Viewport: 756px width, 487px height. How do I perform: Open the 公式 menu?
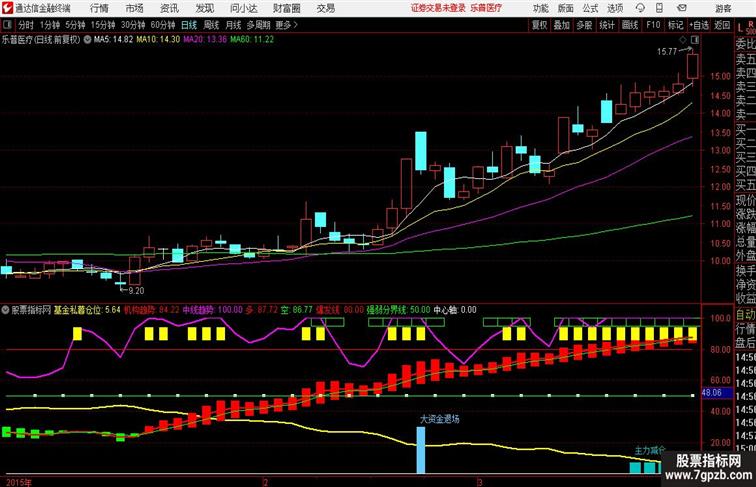pos(590,8)
